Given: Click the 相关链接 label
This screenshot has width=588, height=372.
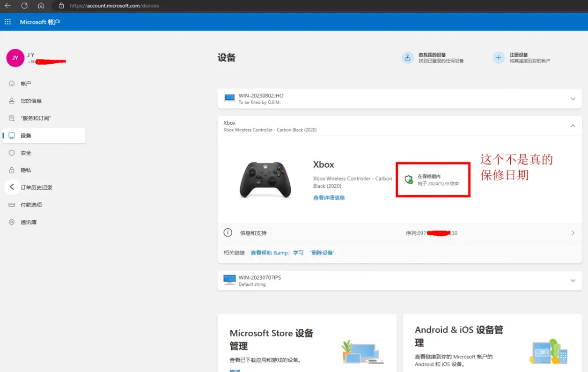Looking at the screenshot, I should click(234, 253).
